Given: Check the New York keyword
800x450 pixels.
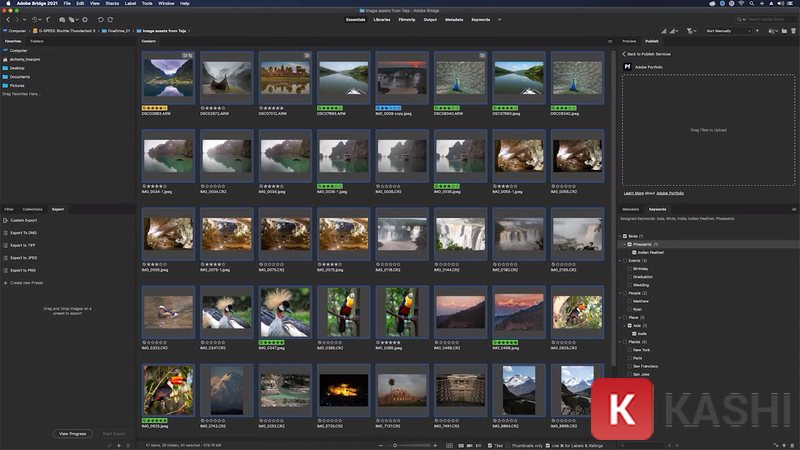Looking at the screenshot, I should tap(630, 350).
